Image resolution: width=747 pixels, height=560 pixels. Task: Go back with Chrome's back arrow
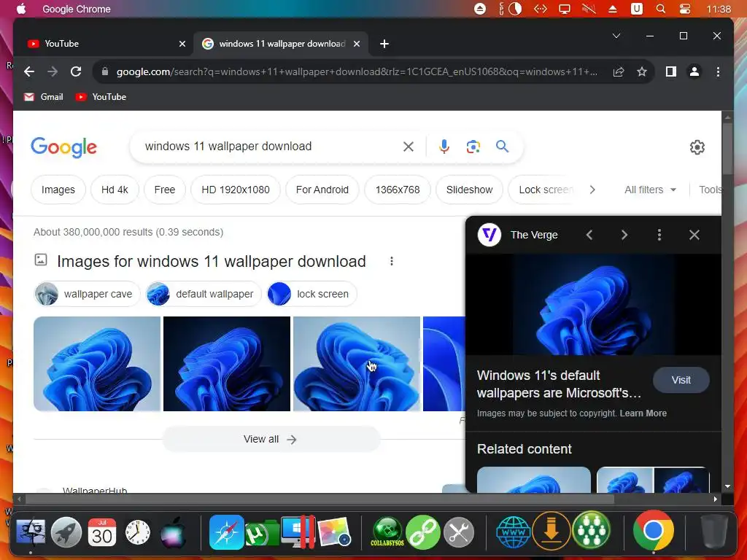pos(29,71)
